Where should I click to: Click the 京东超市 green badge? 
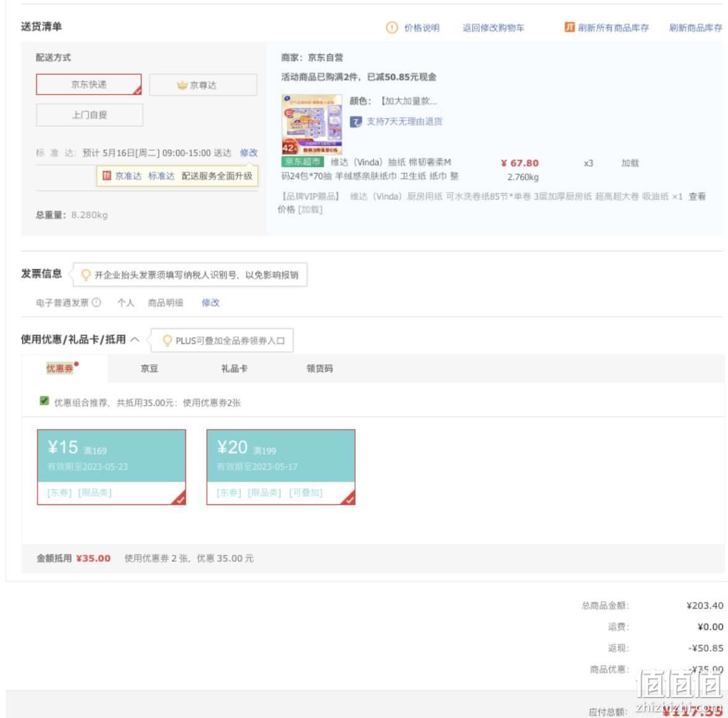pos(302,162)
